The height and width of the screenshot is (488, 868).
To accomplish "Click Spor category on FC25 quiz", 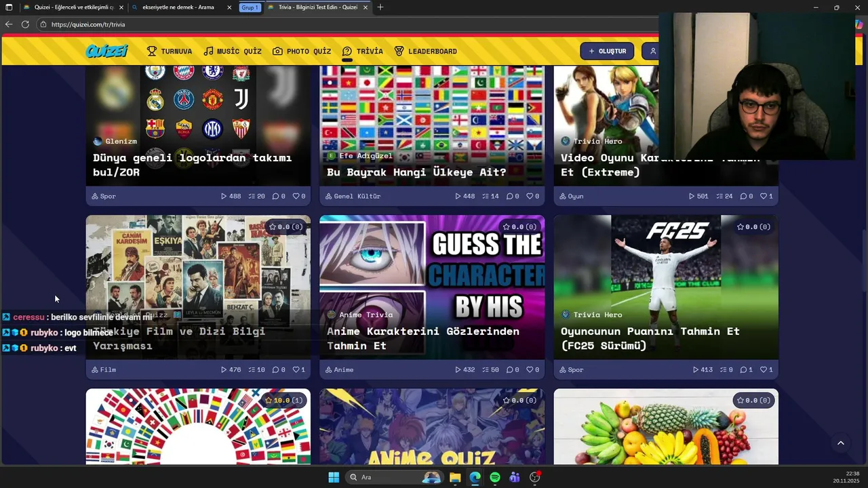I will (571, 369).
